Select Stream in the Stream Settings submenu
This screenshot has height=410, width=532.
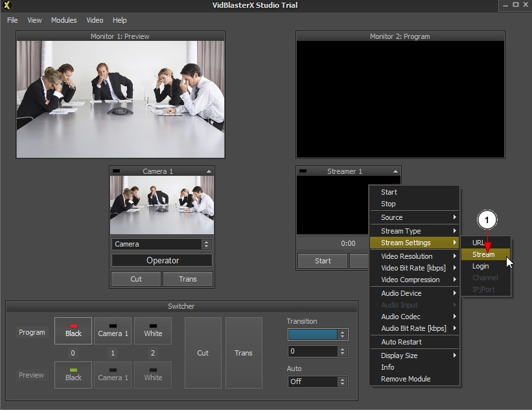pyautogui.click(x=485, y=254)
